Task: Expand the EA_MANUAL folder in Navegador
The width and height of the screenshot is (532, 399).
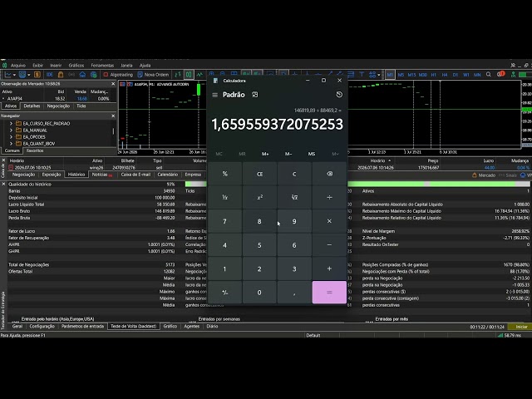Action: click(x=11, y=131)
